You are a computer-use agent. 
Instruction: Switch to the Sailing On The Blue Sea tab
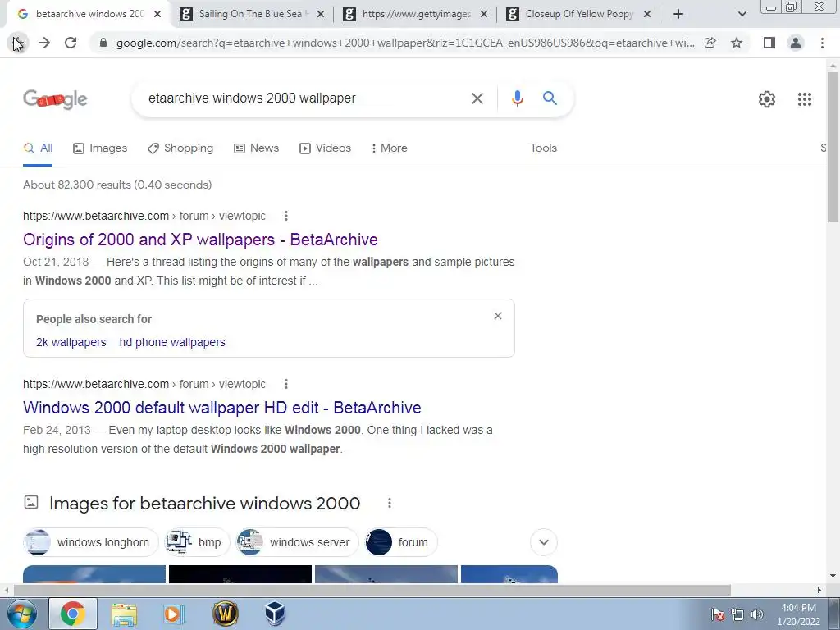253,15
